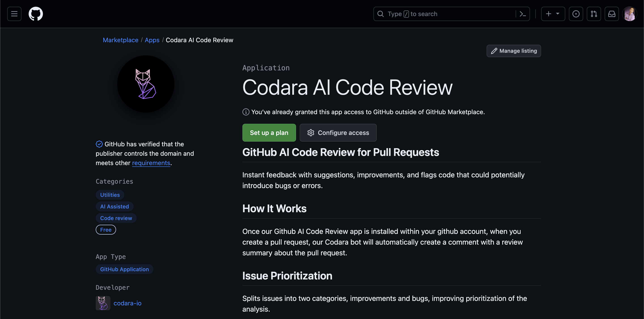The height and width of the screenshot is (319, 644).
Task: Select the Utilities category tag
Action: [110, 195]
